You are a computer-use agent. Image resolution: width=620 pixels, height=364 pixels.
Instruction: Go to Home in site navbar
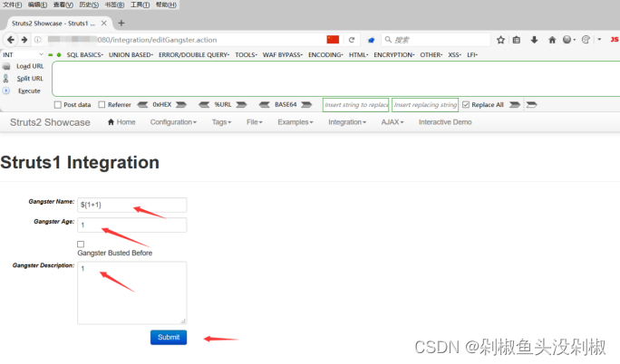[x=121, y=122]
